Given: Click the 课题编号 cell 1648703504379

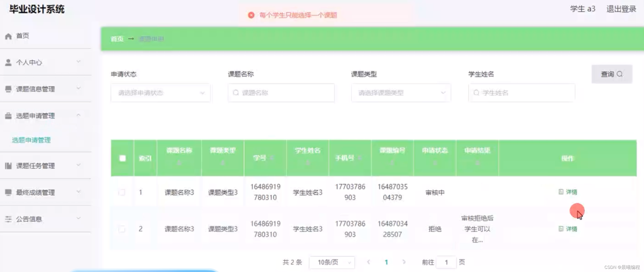Looking at the screenshot, I should pos(392,192).
